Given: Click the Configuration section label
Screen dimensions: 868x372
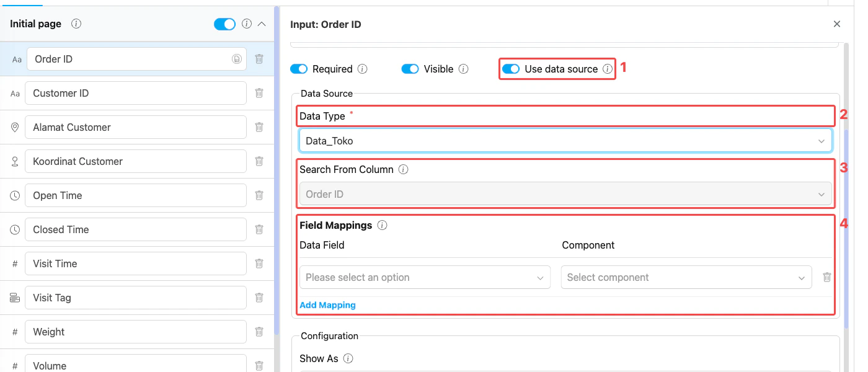Looking at the screenshot, I should coord(329,336).
